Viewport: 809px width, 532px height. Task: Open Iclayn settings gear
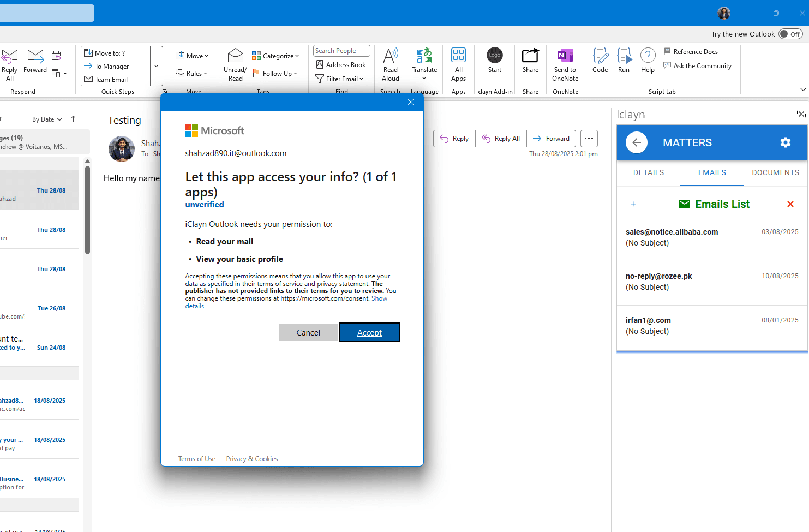[x=786, y=142]
